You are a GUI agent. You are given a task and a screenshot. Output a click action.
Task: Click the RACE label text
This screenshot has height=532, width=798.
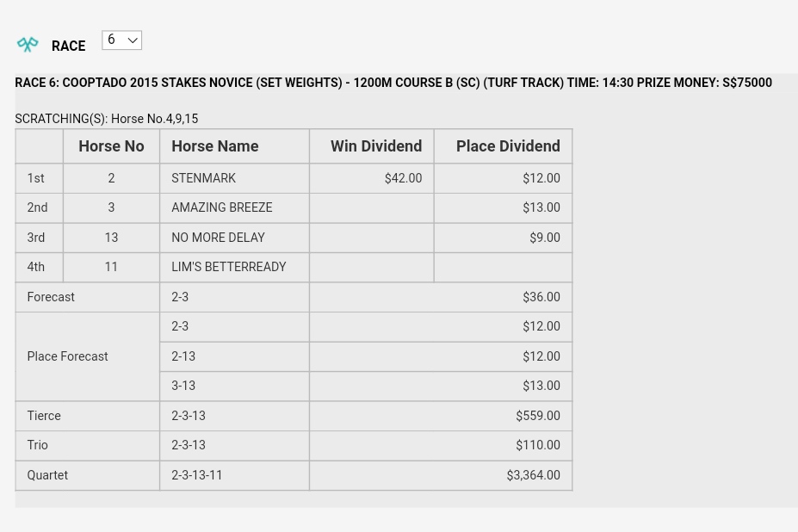pos(68,46)
